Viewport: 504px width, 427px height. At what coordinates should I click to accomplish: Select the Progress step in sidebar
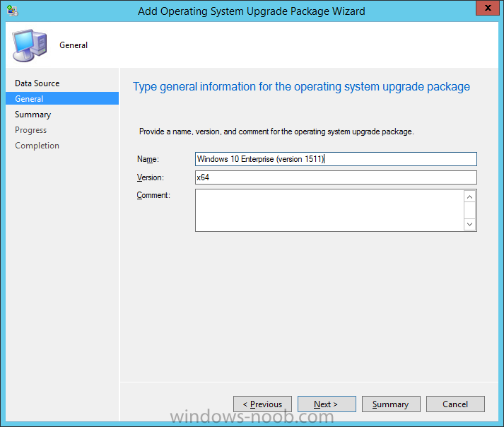pyautogui.click(x=30, y=130)
